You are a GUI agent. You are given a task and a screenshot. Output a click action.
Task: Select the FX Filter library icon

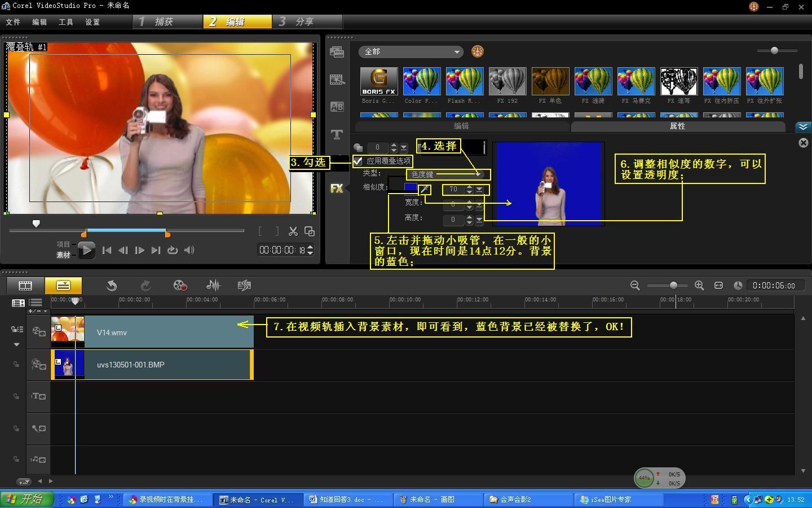pyautogui.click(x=337, y=189)
